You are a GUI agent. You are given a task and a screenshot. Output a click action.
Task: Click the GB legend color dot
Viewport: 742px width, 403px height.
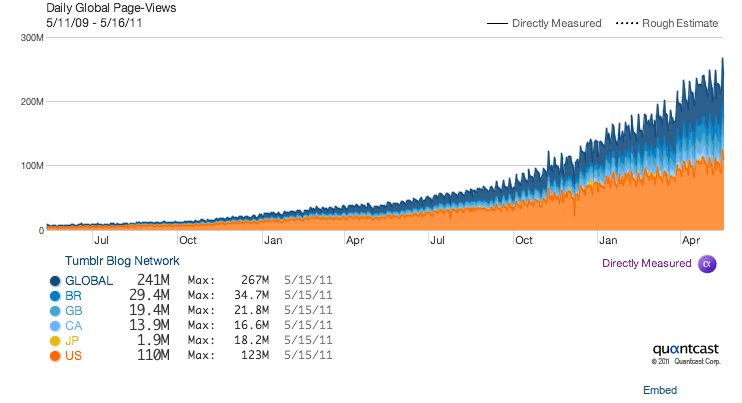[x=54, y=311]
